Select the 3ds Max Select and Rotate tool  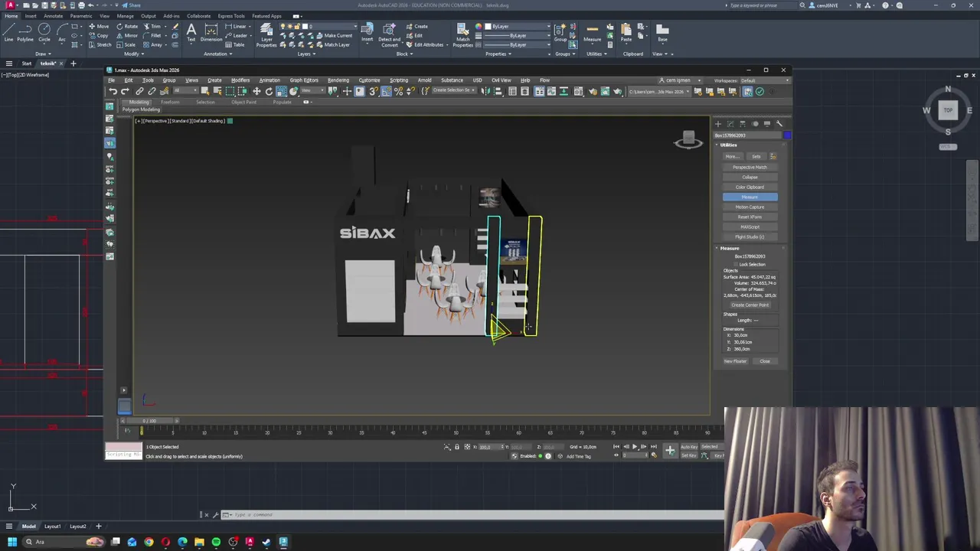tap(269, 92)
